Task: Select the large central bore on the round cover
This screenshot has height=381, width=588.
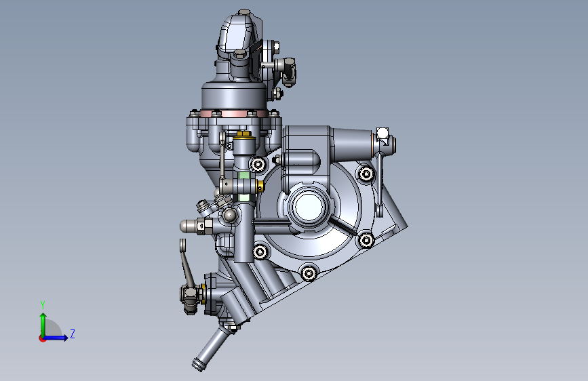Action: pyautogui.click(x=309, y=207)
